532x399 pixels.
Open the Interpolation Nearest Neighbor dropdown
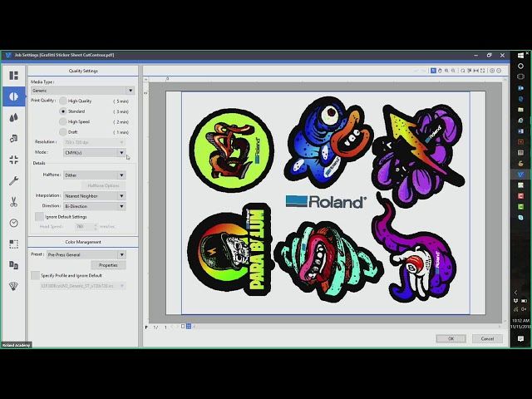coord(95,195)
